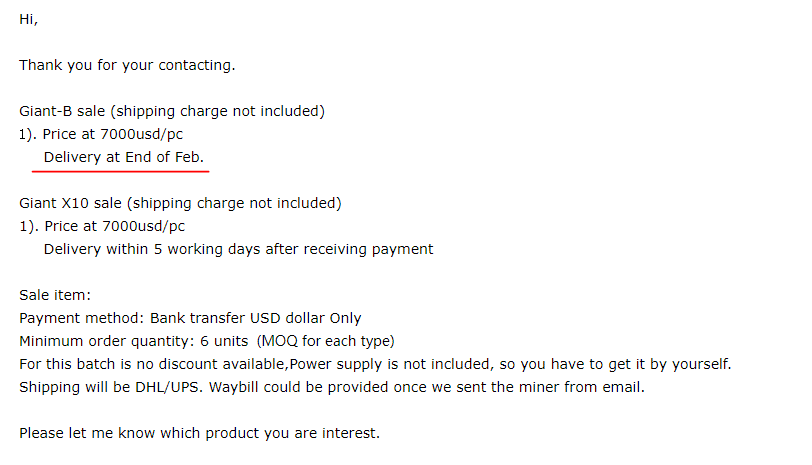
Task: Click the 'Hi,' greeting line
Action: (28, 20)
